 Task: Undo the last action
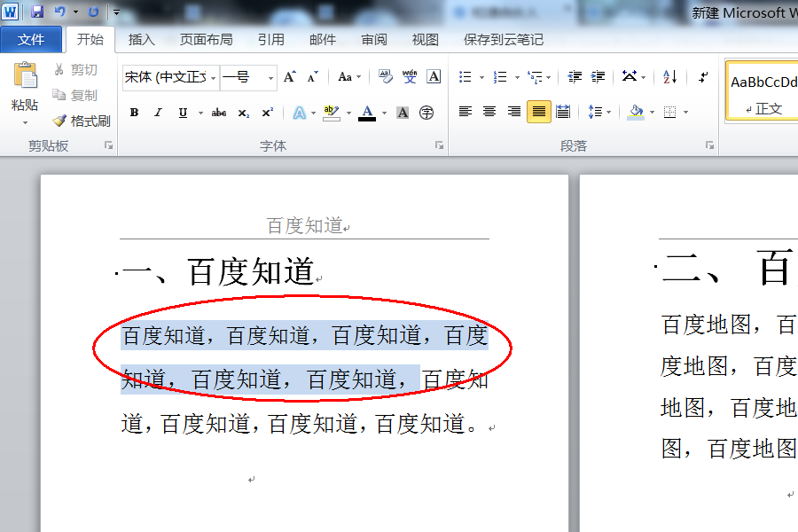pyautogui.click(x=60, y=12)
